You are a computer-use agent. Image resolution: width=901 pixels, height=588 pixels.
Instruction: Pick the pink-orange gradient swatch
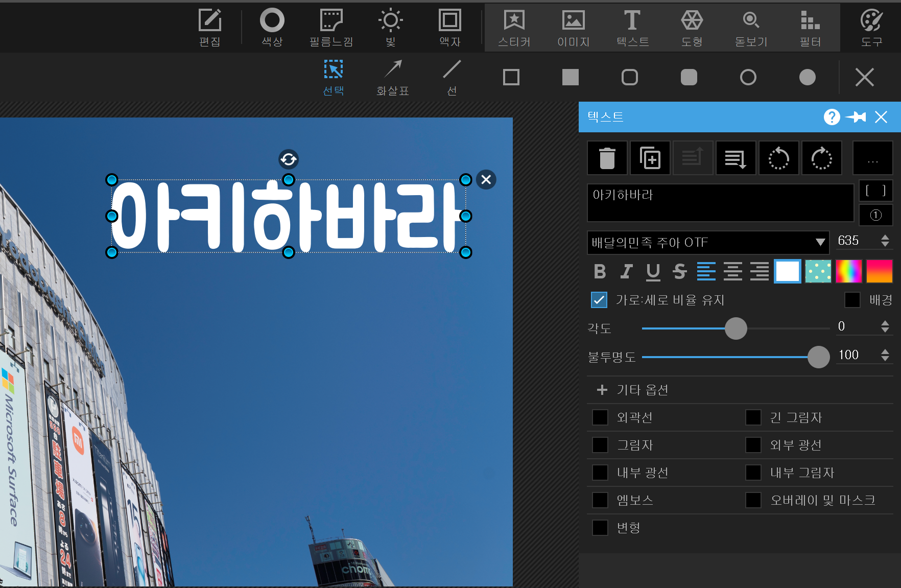pyautogui.click(x=880, y=271)
